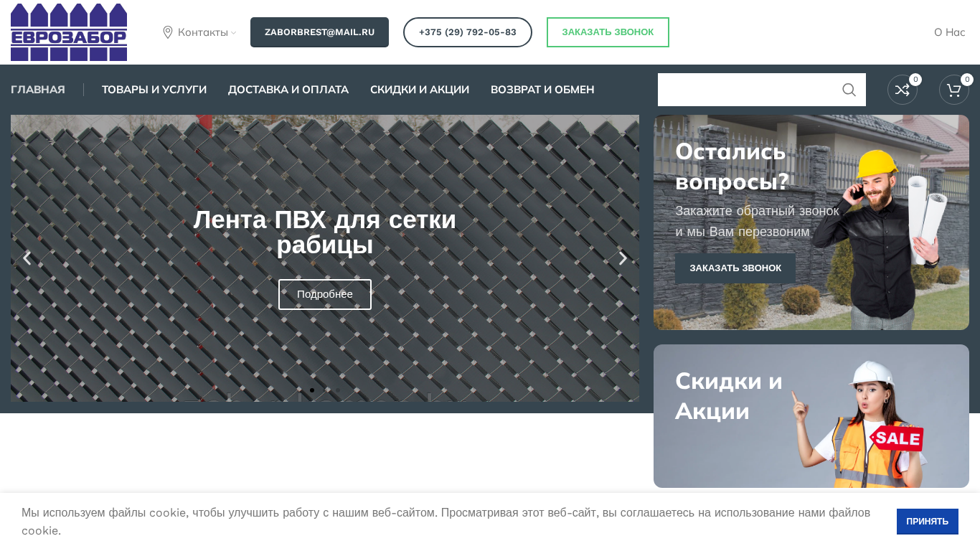Click Заказать звонок in the Остались вопросы banner
This screenshot has width=980, height=551.
pos(735,268)
